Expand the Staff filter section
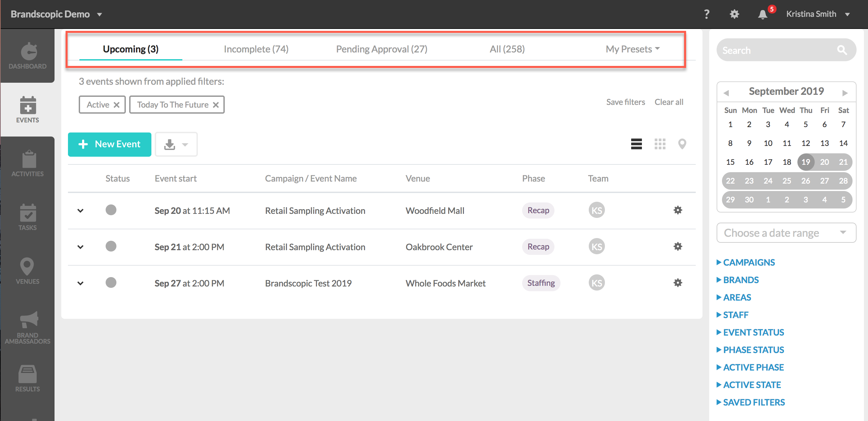 click(x=732, y=315)
